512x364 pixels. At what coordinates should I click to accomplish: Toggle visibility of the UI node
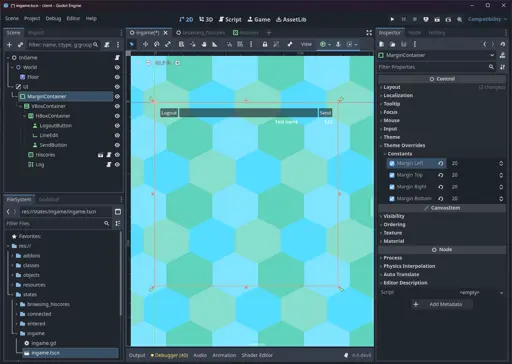pyautogui.click(x=117, y=87)
